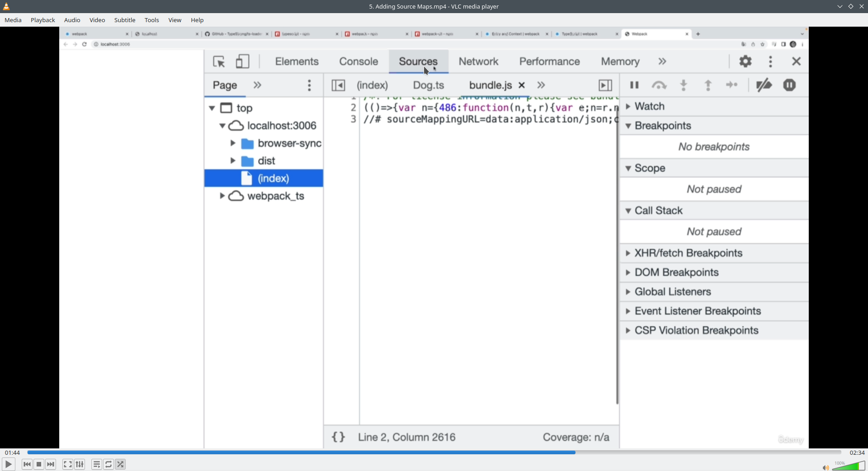Open the VLC Media menu
Viewport: 868px width, 471px height.
point(13,20)
